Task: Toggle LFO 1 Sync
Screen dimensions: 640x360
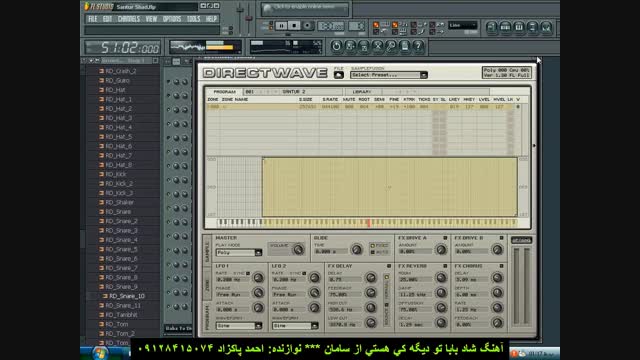Action: pyautogui.click(x=248, y=273)
